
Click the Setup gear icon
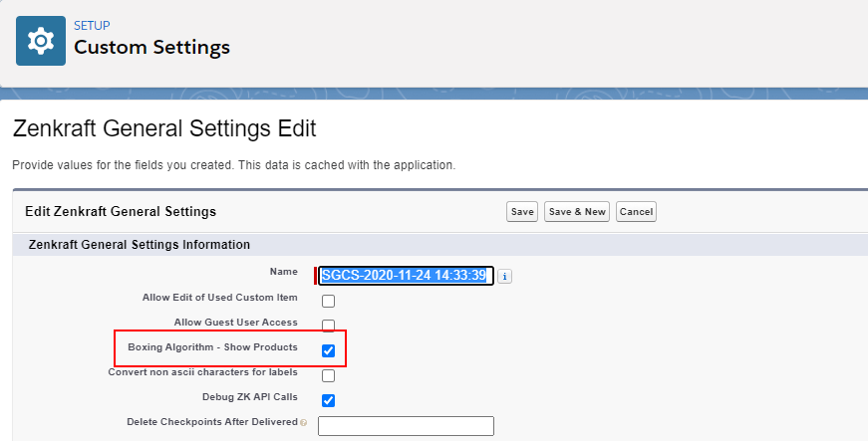[41, 41]
